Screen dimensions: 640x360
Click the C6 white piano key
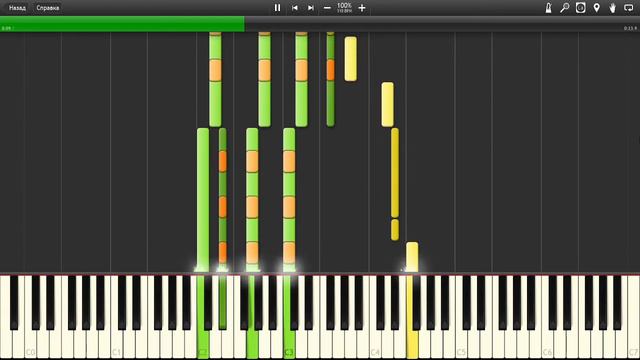point(548,343)
